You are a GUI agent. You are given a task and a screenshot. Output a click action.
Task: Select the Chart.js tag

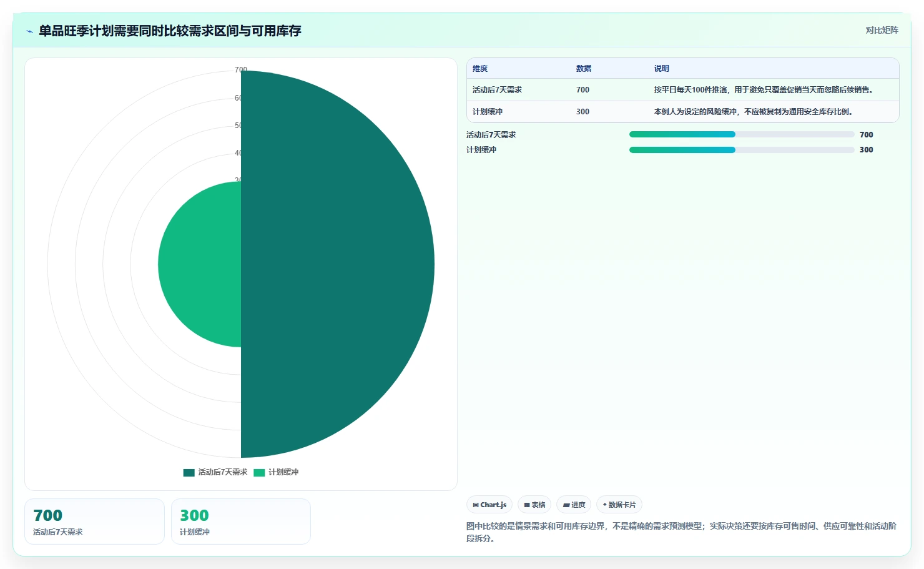(489, 505)
